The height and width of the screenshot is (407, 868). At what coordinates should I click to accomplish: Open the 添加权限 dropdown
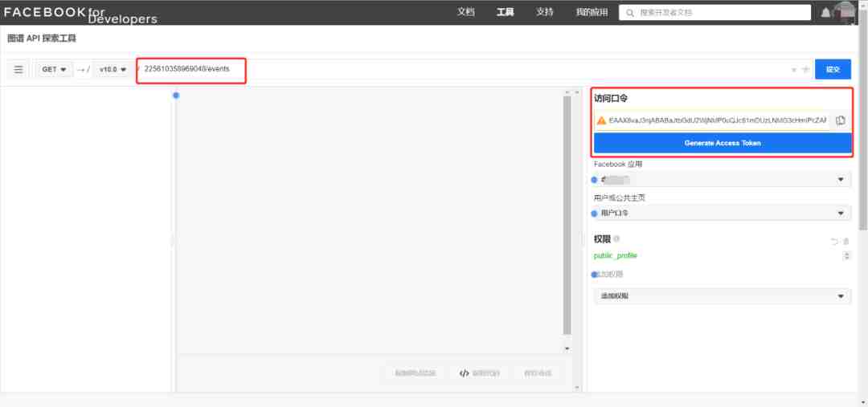click(x=723, y=296)
